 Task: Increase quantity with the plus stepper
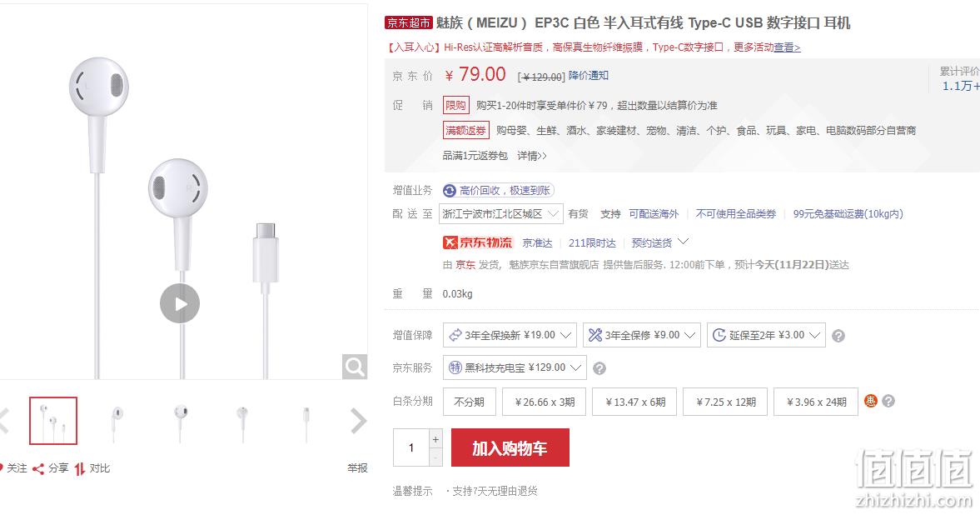(x=435, y=438)
